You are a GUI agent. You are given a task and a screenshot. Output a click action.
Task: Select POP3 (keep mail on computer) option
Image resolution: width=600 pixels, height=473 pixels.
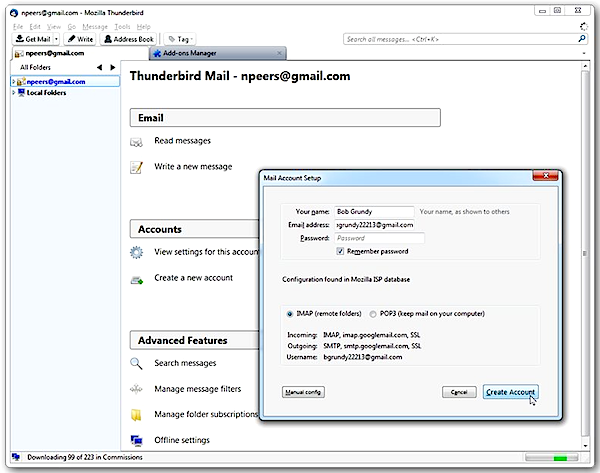pyautogui.click(x=400, y=314)
